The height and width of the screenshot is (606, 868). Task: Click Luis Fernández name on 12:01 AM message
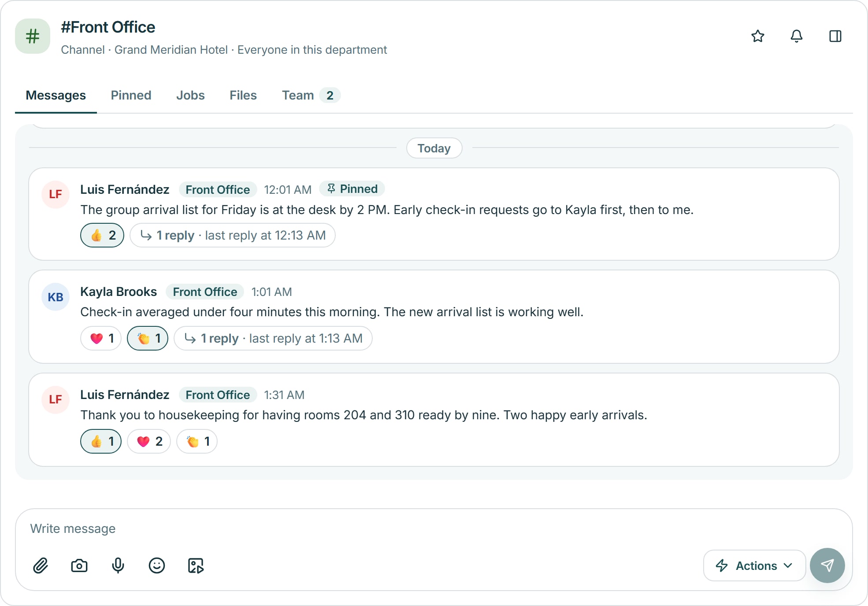click(125, 189)
